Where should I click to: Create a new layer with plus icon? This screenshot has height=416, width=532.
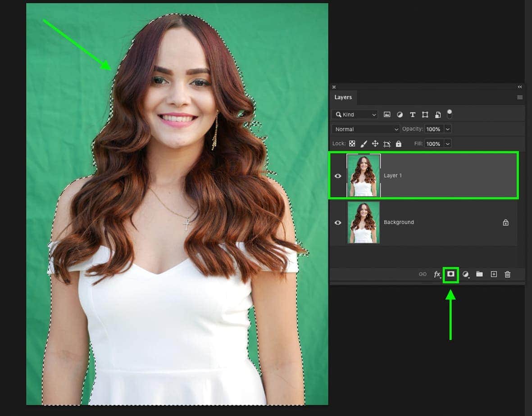click(494, 274)
